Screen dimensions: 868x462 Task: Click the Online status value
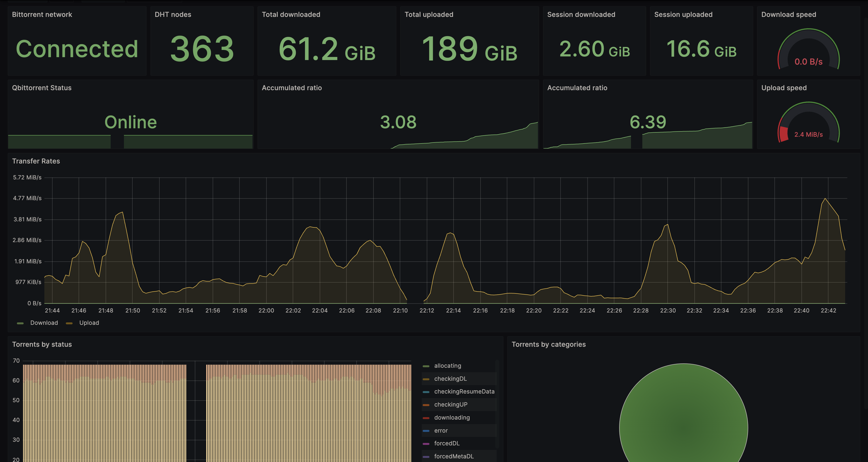click(x=130, y=122)
